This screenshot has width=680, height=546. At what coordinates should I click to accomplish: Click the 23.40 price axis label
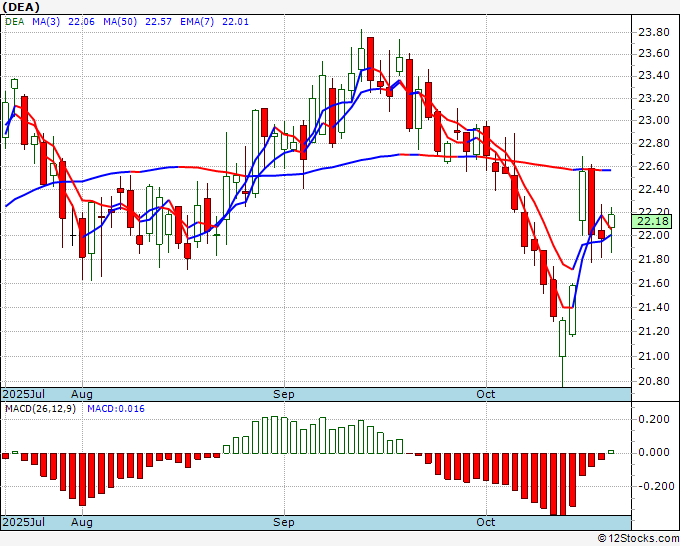pyautogui.click(x=653, y=75)
